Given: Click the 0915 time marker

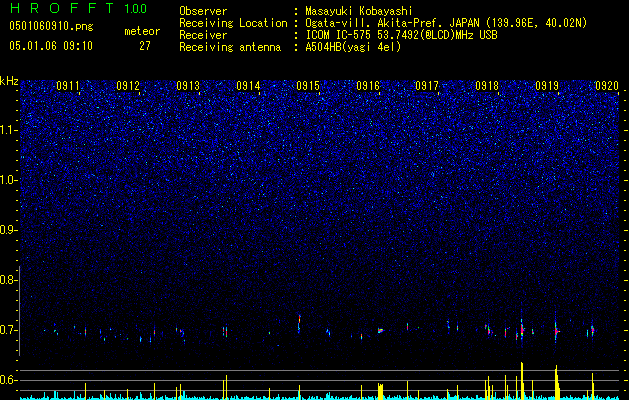Looking at the screenshot, I should (x=308, y=86).
